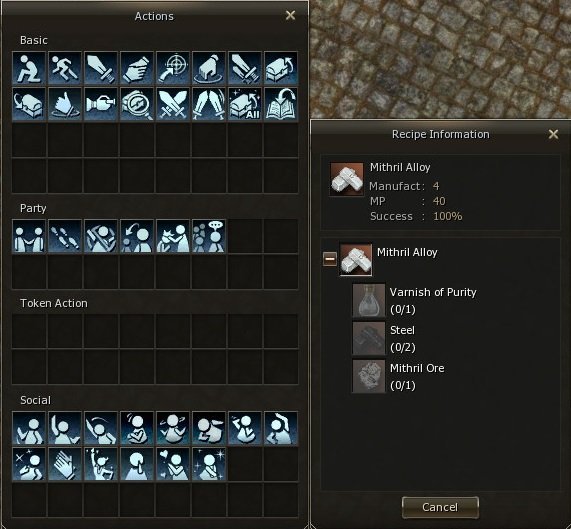
Task: Select the clapping hands social icon
Action: pos(65,465)
